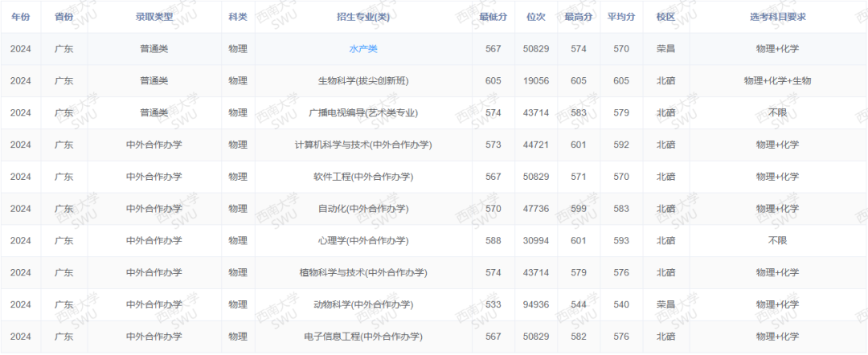This screenshot has width=868, height=355.
Task: Select 不限 requirement in the 心理学 row
Action: [778, 241]
